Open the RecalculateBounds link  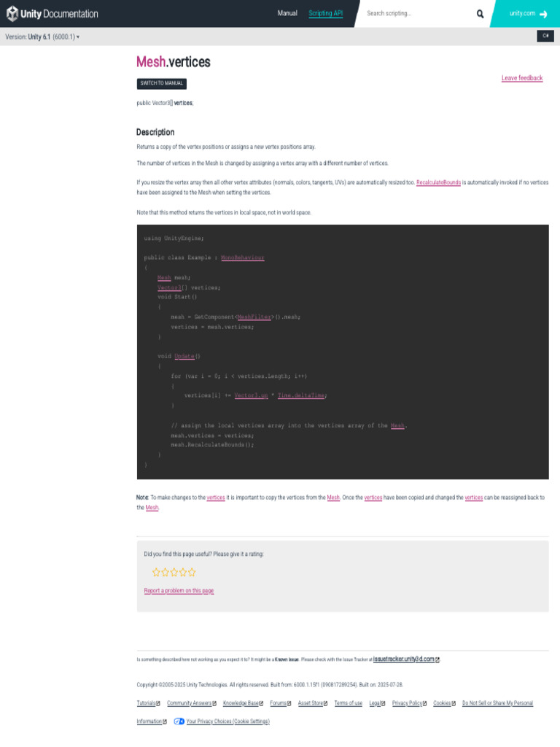tap(438, 182)
